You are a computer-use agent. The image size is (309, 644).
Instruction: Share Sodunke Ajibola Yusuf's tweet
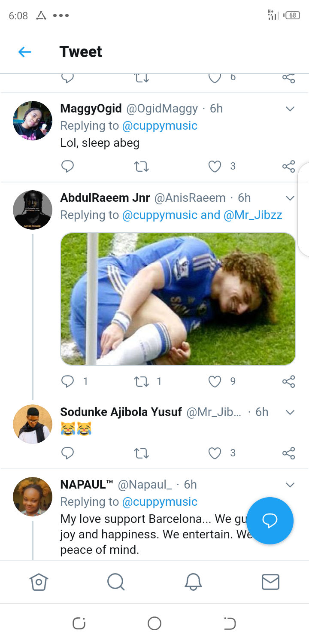pyautogui.click(x=288, y=453)
